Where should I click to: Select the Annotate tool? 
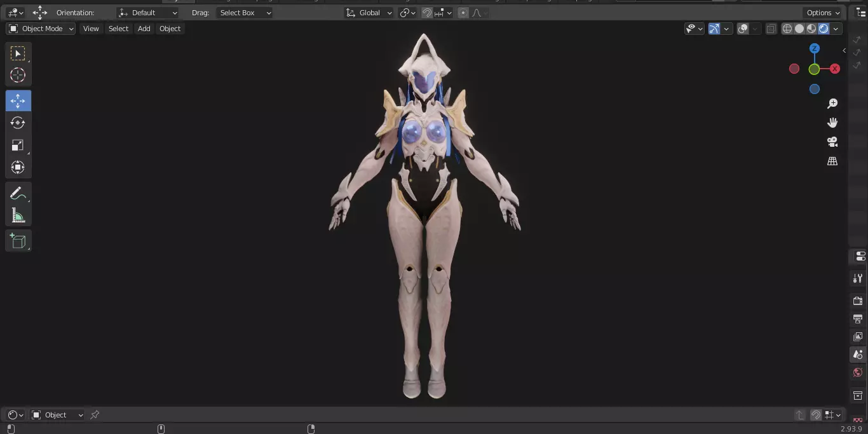point(18,194)
